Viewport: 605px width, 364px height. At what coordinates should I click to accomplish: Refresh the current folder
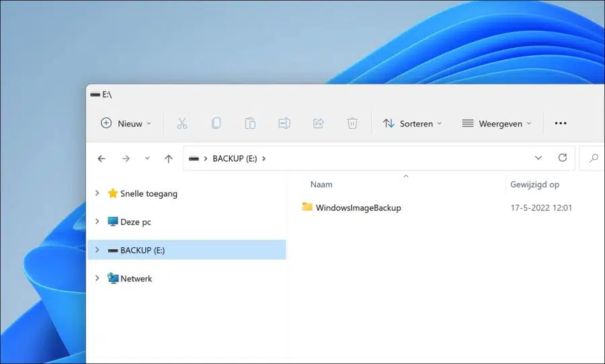563,158
